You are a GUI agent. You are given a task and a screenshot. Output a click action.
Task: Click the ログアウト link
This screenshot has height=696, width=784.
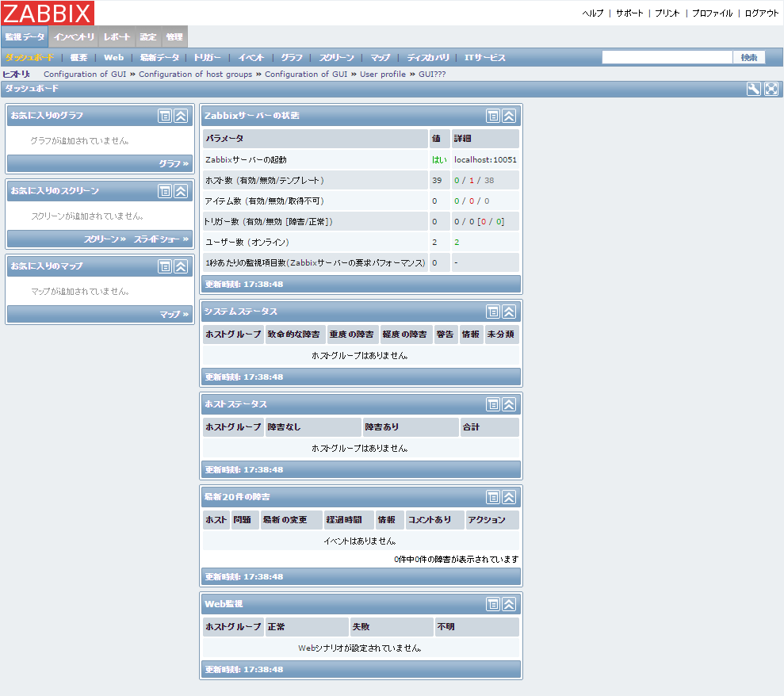click(x=762, y=13)
